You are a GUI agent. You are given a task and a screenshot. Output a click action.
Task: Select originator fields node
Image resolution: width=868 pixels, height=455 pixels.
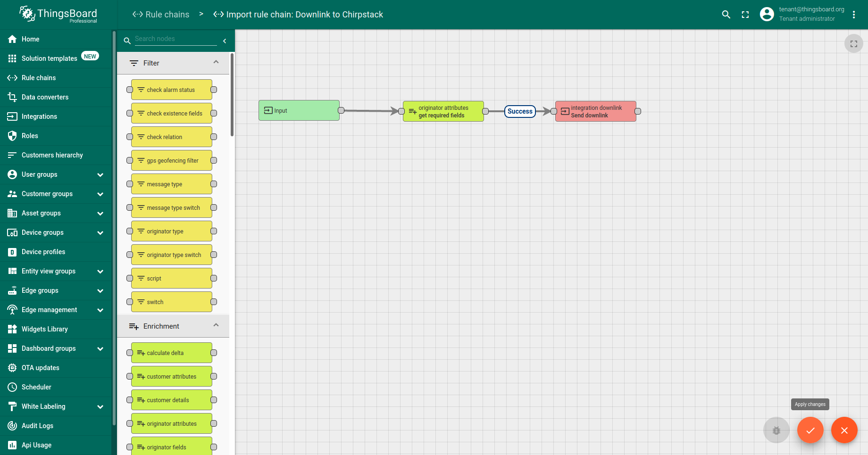click(172, 446)
